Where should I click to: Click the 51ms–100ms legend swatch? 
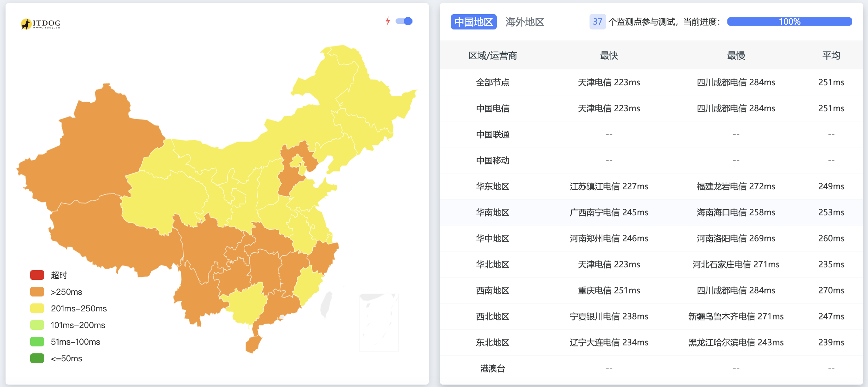tap(37, 342)
